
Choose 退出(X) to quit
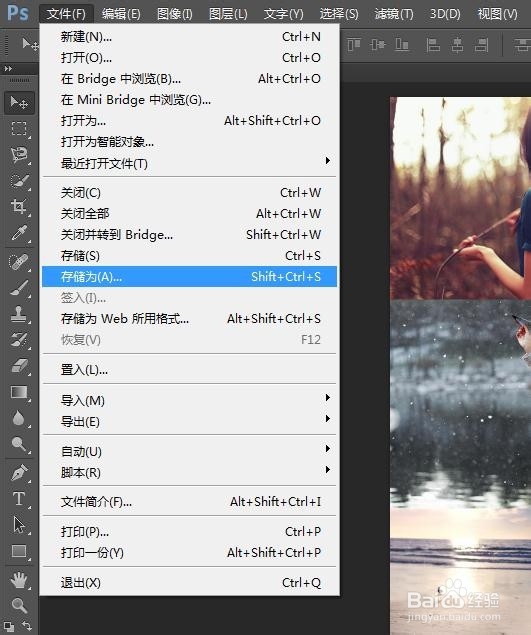coord(190,583)
